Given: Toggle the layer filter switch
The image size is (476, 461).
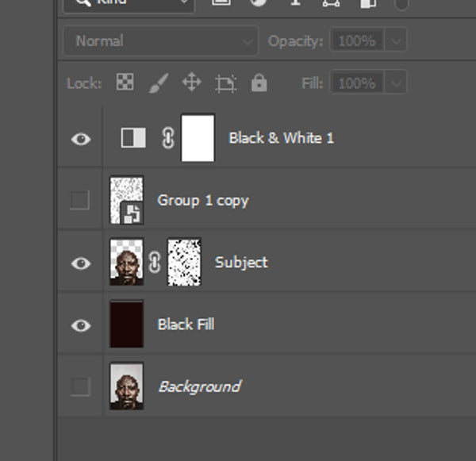Looking at the screenshot, I should point(401,4).
